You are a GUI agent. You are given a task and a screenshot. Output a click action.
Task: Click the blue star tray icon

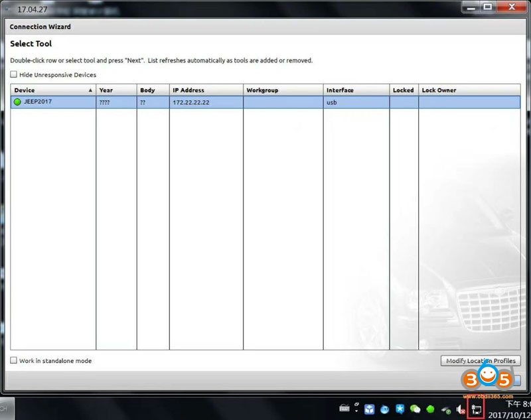coord(400,409)
